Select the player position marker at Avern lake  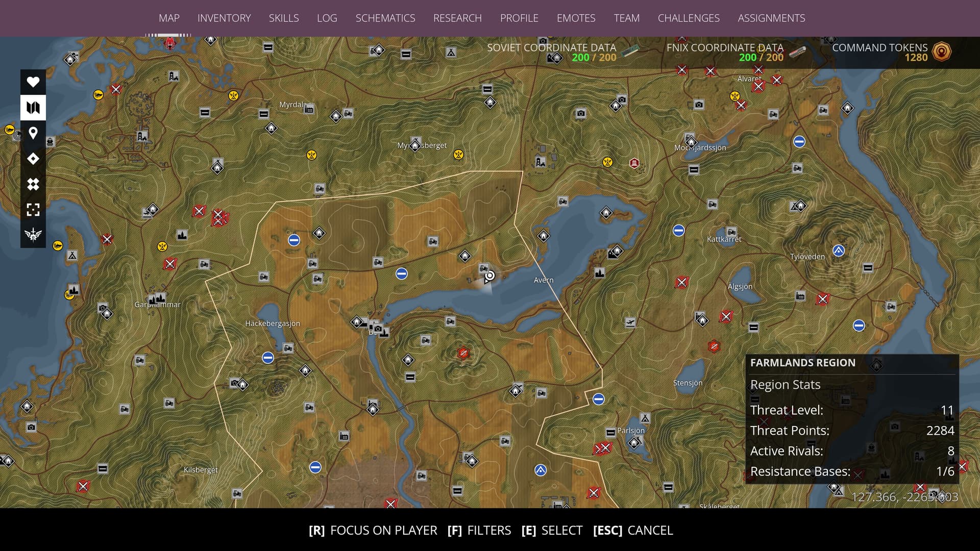pyautogui.click(x=489, y=276)
